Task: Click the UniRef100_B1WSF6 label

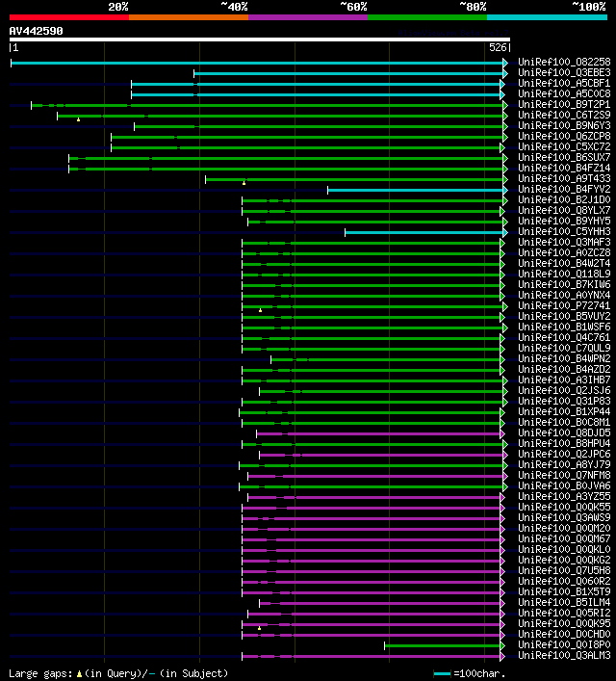Action: click(x=564, y=327)
